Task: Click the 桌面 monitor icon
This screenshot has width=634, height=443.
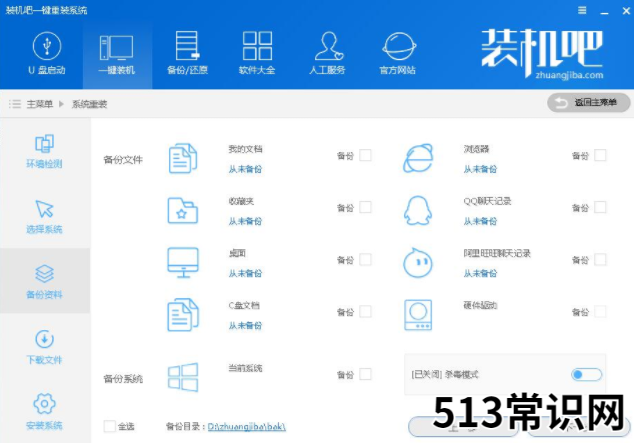Action: click(183, 263)
